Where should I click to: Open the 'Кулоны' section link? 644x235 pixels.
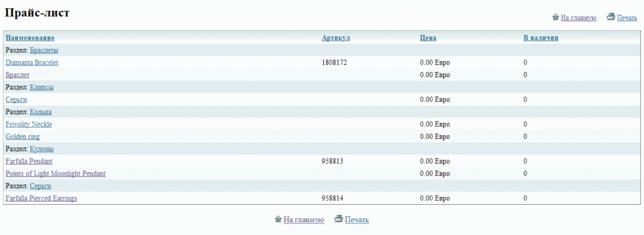[x=41, y=149]
